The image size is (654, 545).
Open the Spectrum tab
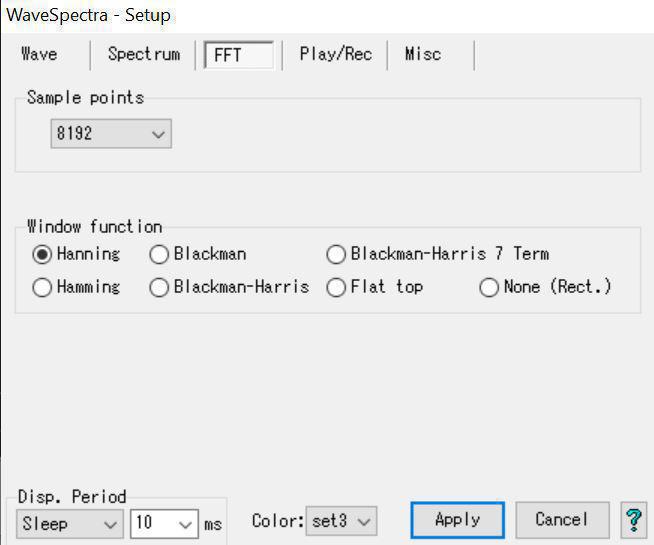(144, 54)
